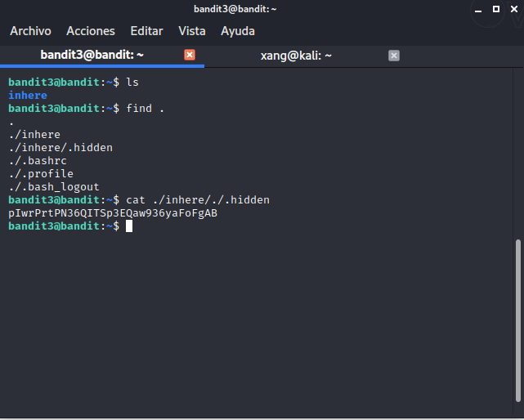Click the window title bar text
524x420 pixels.
pyautogui.click(x=235, y=10)
